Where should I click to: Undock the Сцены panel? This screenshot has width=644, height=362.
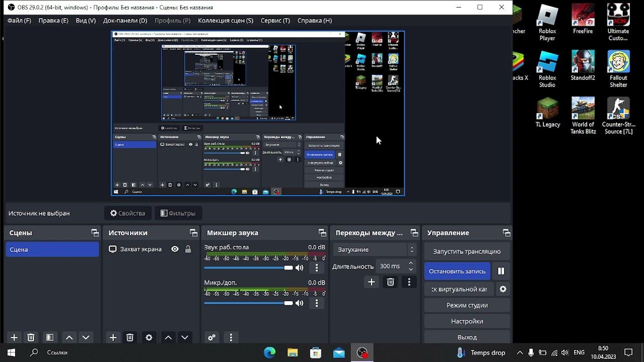tap(95, 233)
